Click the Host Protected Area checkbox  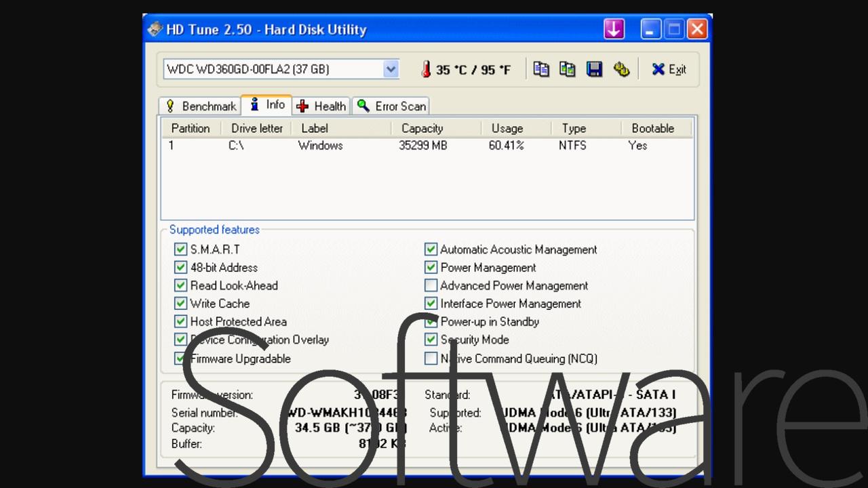180,321
